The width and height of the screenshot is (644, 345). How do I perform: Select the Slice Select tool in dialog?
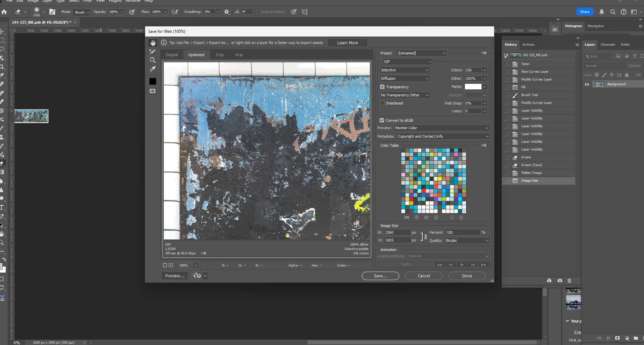point(153,51)
